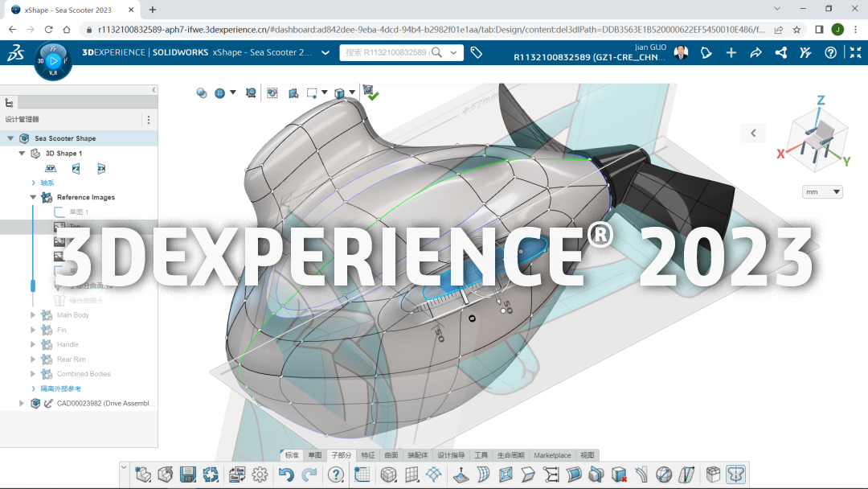
Task: Click the appearance spheres icon
Action: point(202,93)
